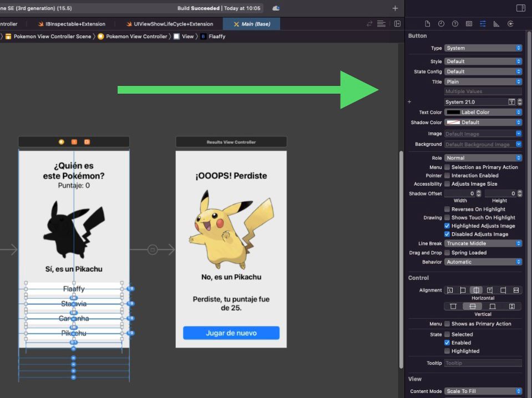Screen dimensions: 532x398
Task: Open the History inspector
Action: (x=441, y=24)
